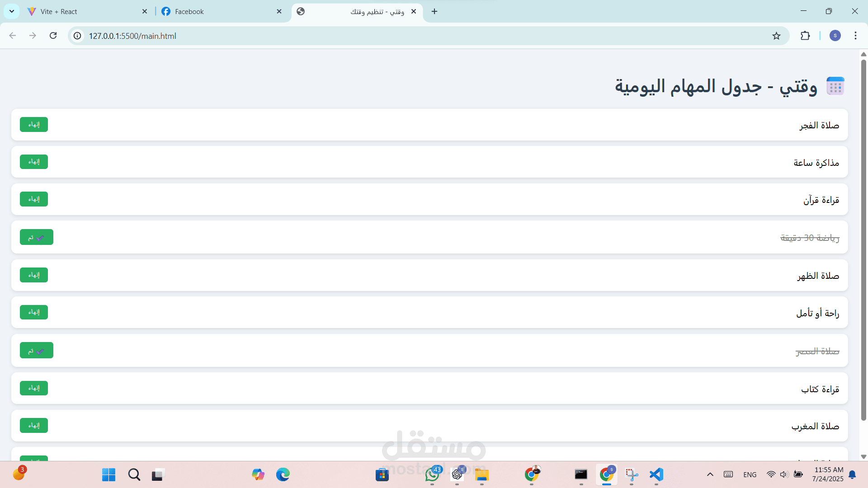Open the Windows Start menu
Image resolution: width=868 pixels, height=488 pixels.
click(108, 474)
